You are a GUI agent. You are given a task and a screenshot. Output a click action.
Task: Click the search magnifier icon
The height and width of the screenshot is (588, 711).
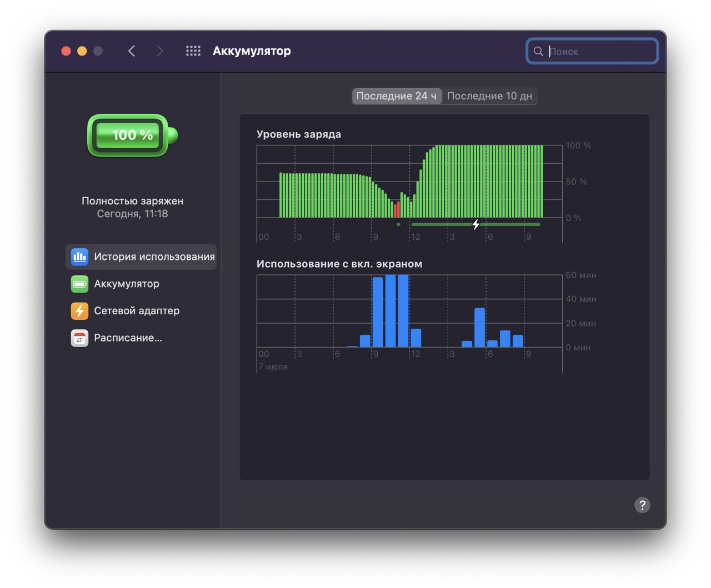538,51
